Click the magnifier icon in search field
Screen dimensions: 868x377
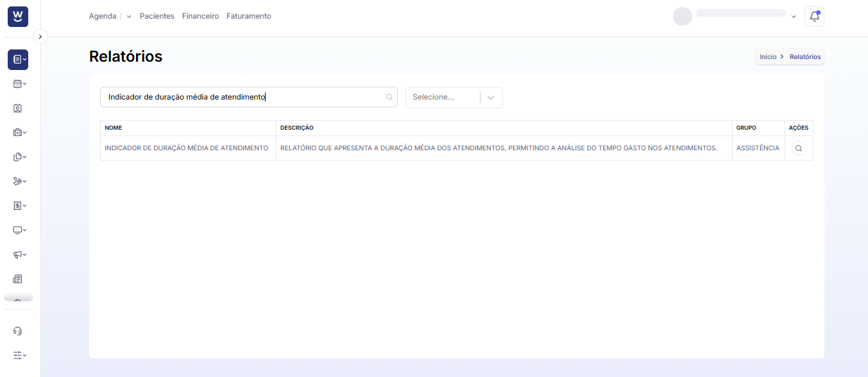(389, 98)
